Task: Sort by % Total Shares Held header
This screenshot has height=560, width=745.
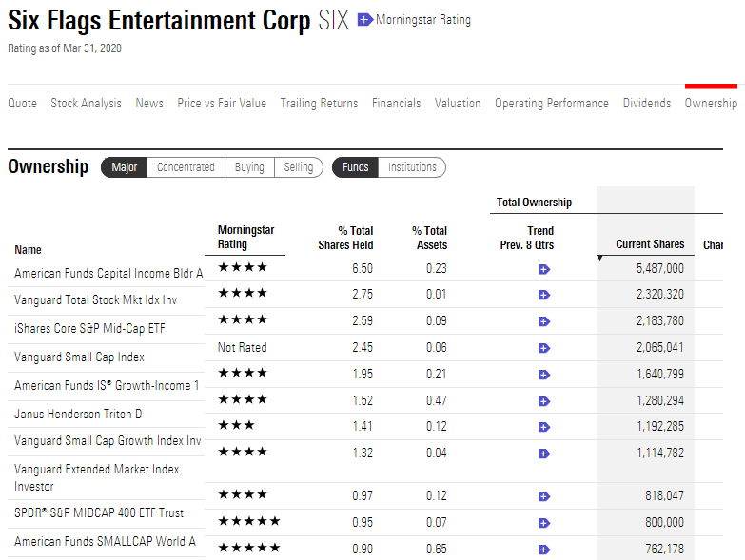Action: 345,238
